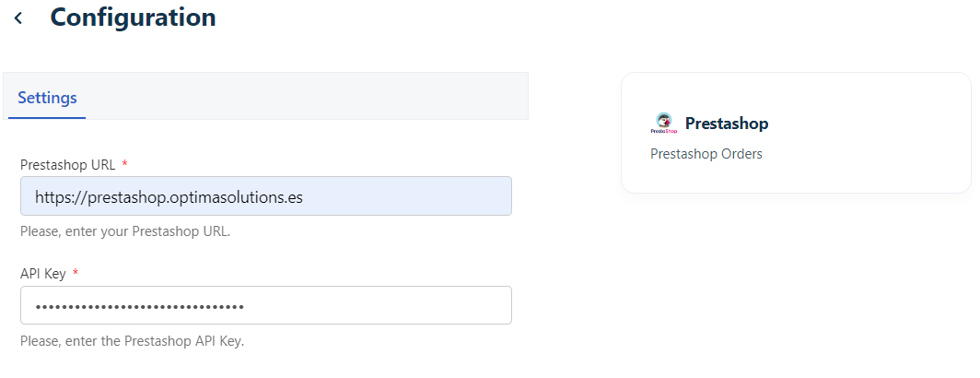Click the API Key field label

click(x=42, y=274)
